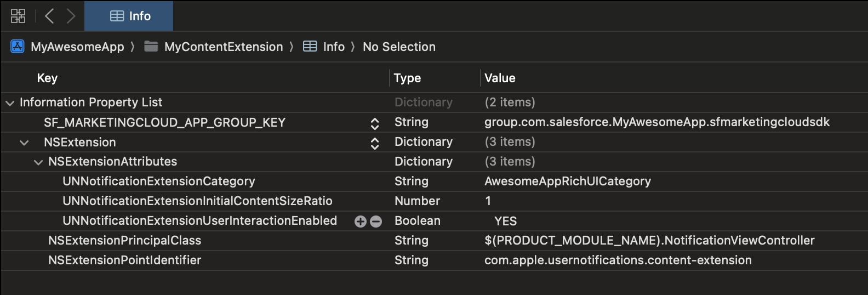Remove the row with the minus icon
Image resolution: width=868 pixels, height=295 pixels.
(376, 221)
